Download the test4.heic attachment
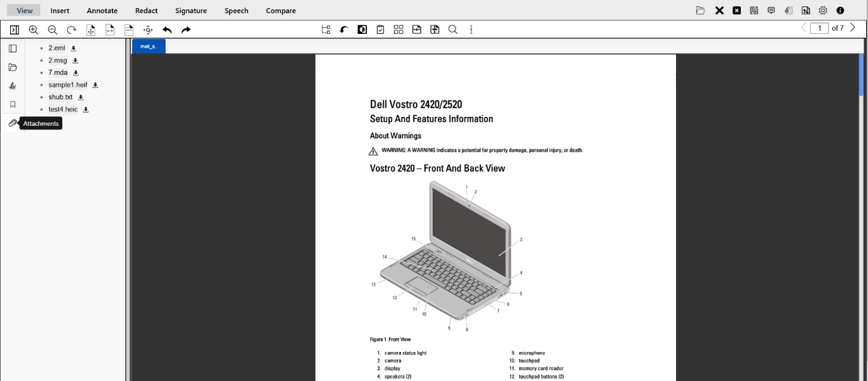This screenshot has height=381, width=868. (86, 109)
